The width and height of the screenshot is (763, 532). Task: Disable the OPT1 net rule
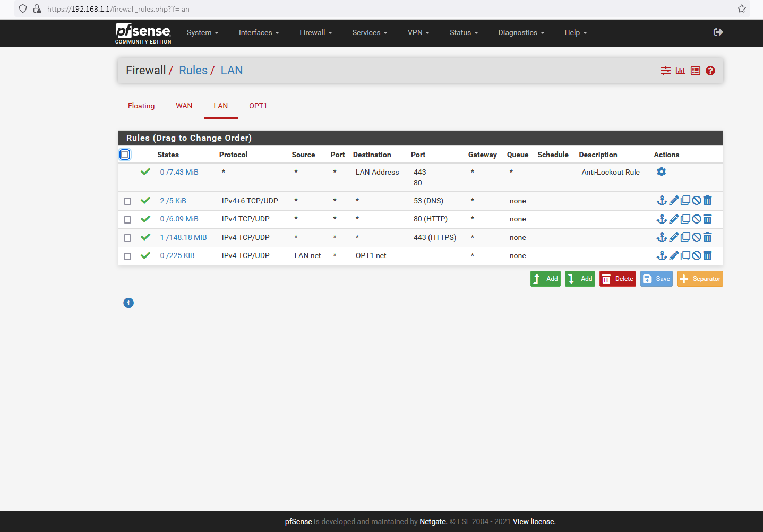tap(697, 255)
